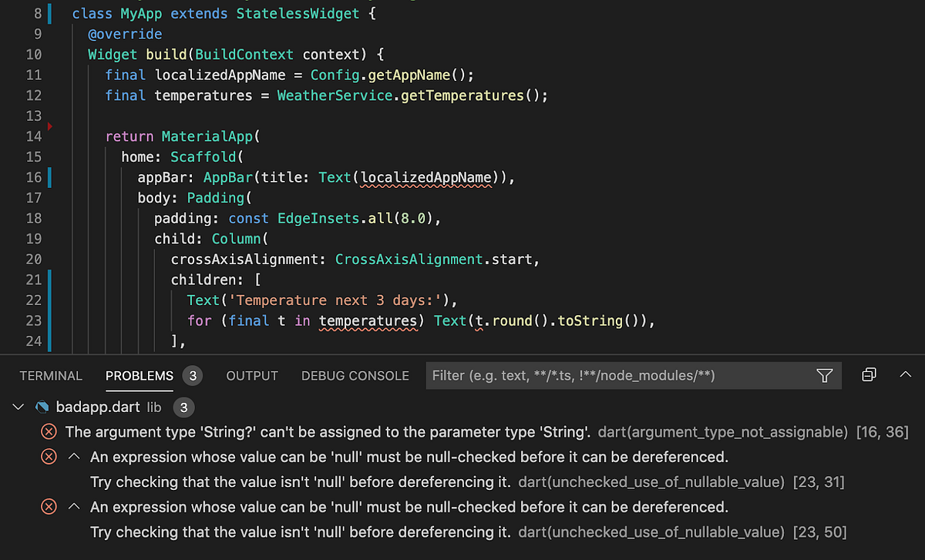Click the 3 badge next to badapp.dart
Image resolution: width=925 pixels, height=560 pixels.
182,408
